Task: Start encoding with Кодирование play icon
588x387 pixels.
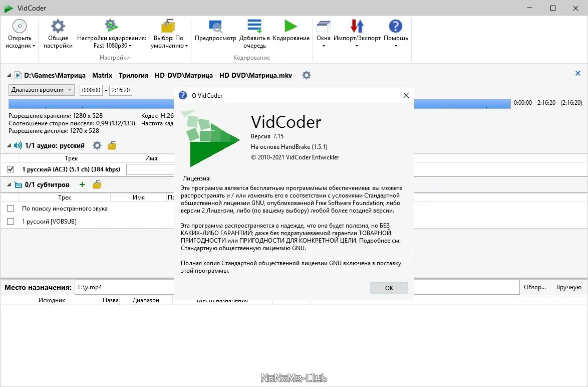Action: click(291, 26)
